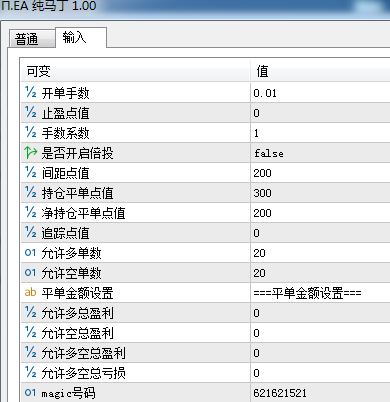Click the 手数系数 parameter name
390x402 pixels.
(66, 133)
